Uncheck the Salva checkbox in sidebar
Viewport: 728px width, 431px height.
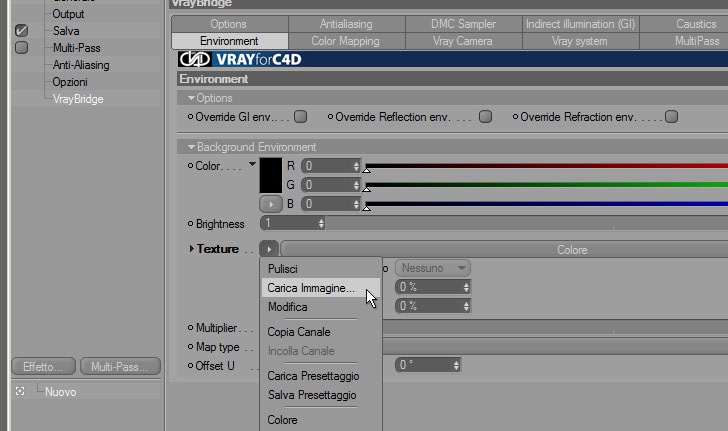tap(21, 31)
